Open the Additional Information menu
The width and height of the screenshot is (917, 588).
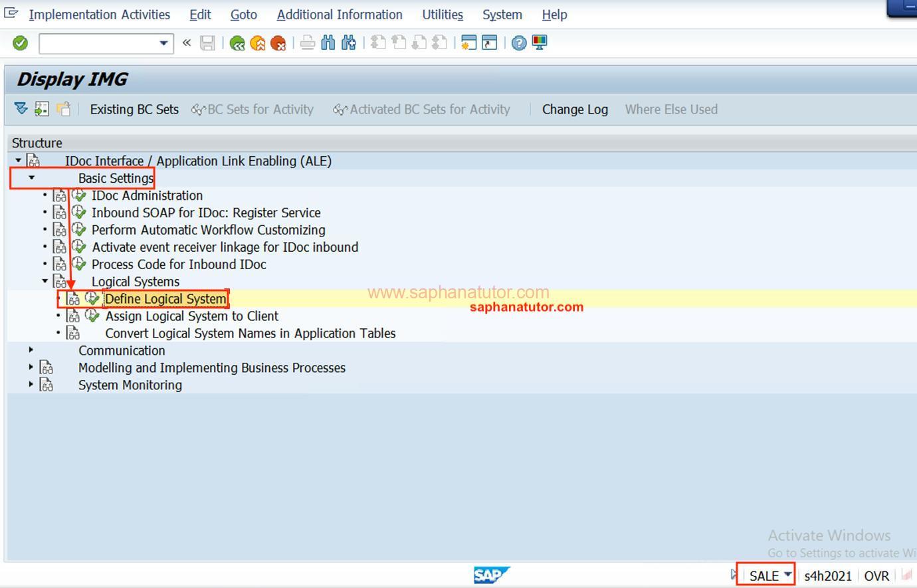(x=340, y=15)
